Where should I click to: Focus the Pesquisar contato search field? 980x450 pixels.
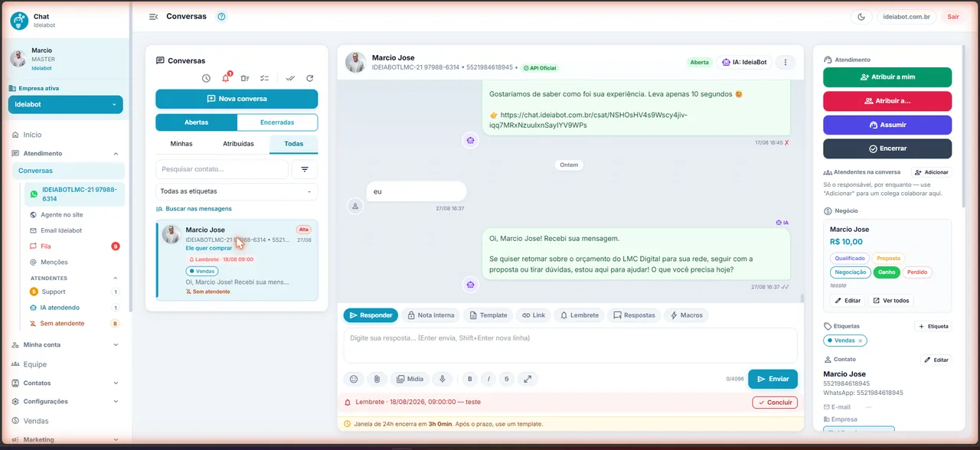pyautogui.click(x=221, y=169)
